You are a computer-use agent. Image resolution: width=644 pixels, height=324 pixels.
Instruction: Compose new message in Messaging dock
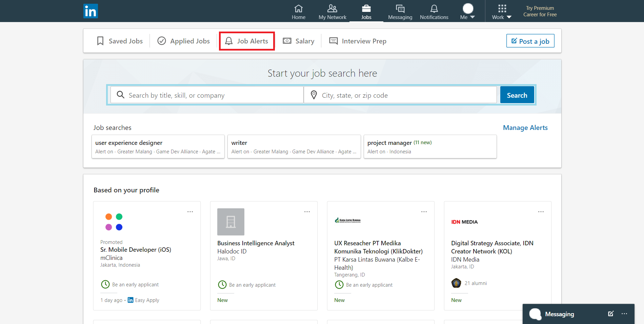click(610, 314)
